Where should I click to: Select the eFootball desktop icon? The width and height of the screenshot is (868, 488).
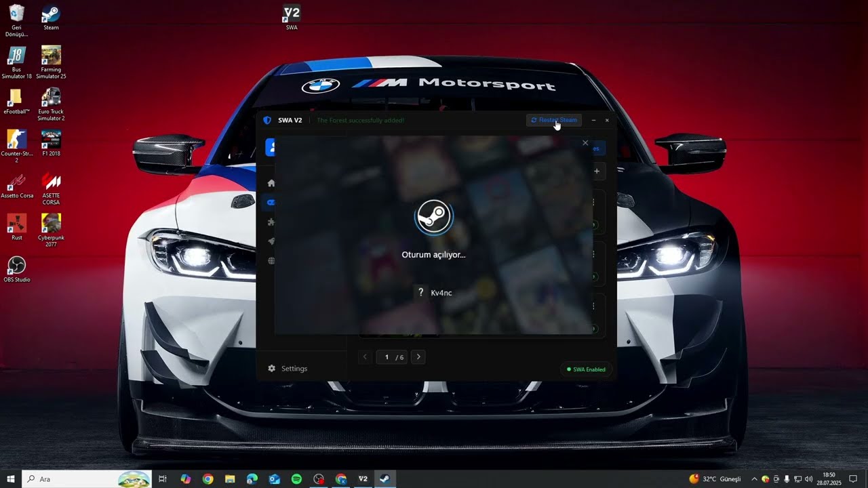(x=17, y=102)
